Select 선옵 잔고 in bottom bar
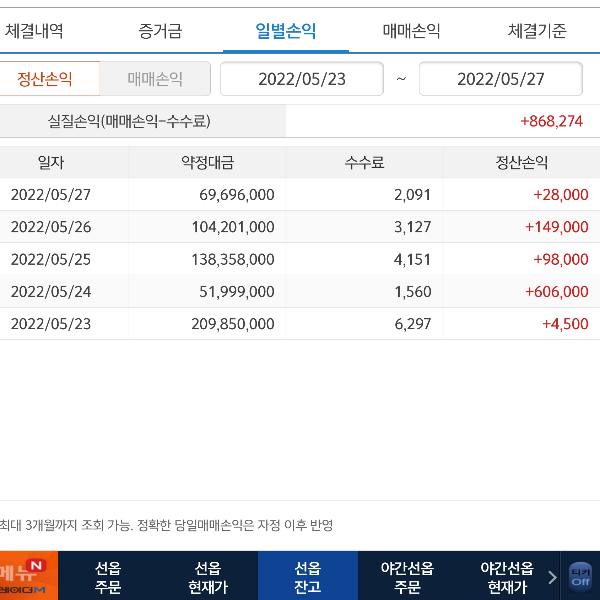Screen dimensions: 600x600 [x=307, y=577]
